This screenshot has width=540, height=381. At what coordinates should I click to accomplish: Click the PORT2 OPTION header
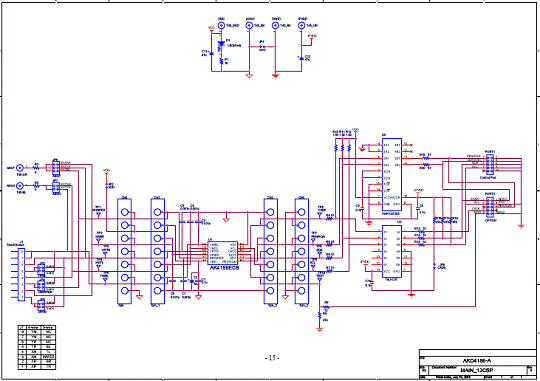tap(490, 206)
